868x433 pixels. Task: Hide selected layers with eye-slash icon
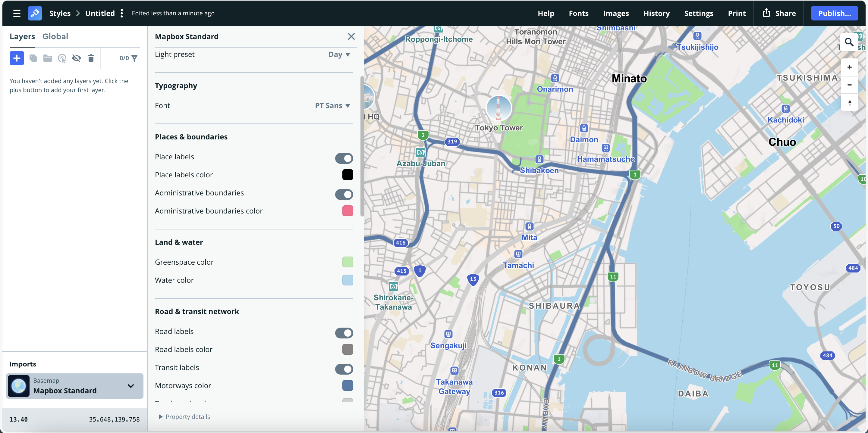[76, 58]
